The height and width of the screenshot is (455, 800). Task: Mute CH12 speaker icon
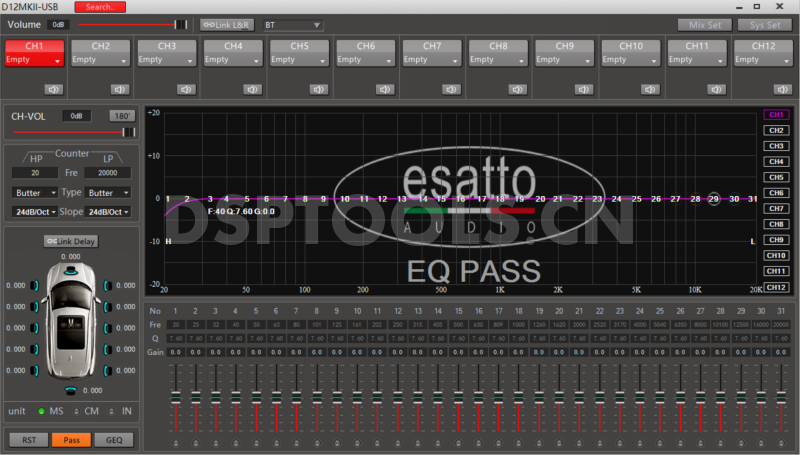(783, 90)
